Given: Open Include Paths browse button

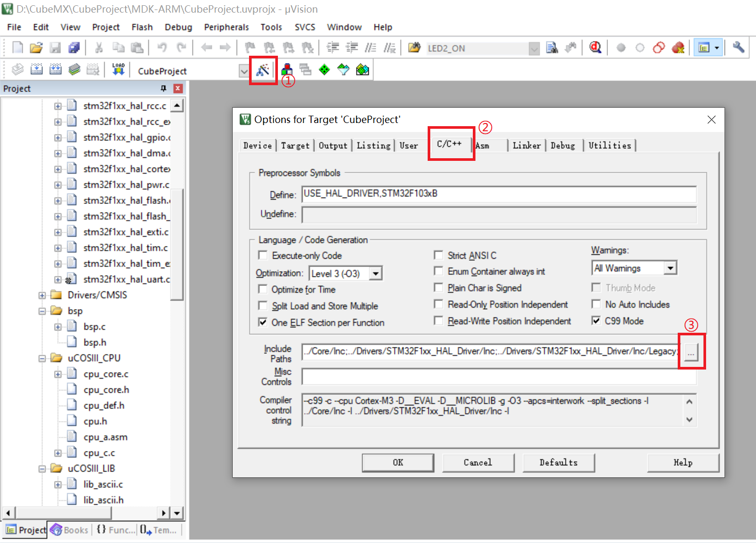Looking at the screenshot, I should (691, 352).
